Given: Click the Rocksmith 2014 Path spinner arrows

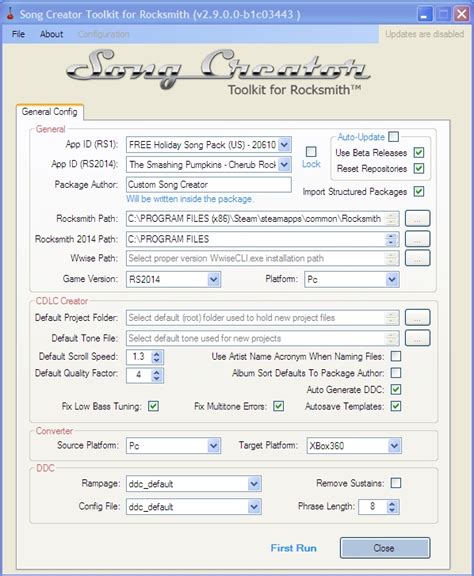Looking at the screenshot, I should pyautogui.click(x=391, y=239).
